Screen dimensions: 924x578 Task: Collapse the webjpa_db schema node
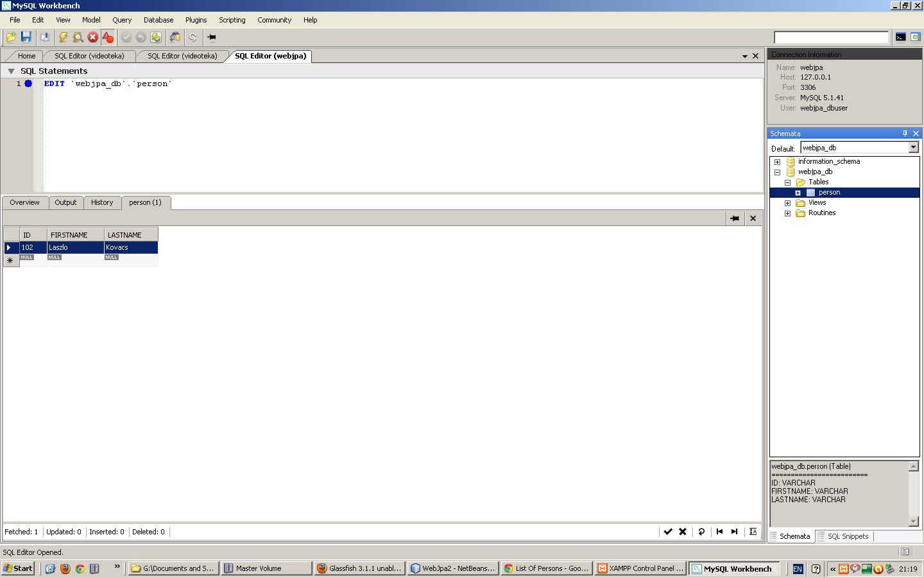[777, 172]
